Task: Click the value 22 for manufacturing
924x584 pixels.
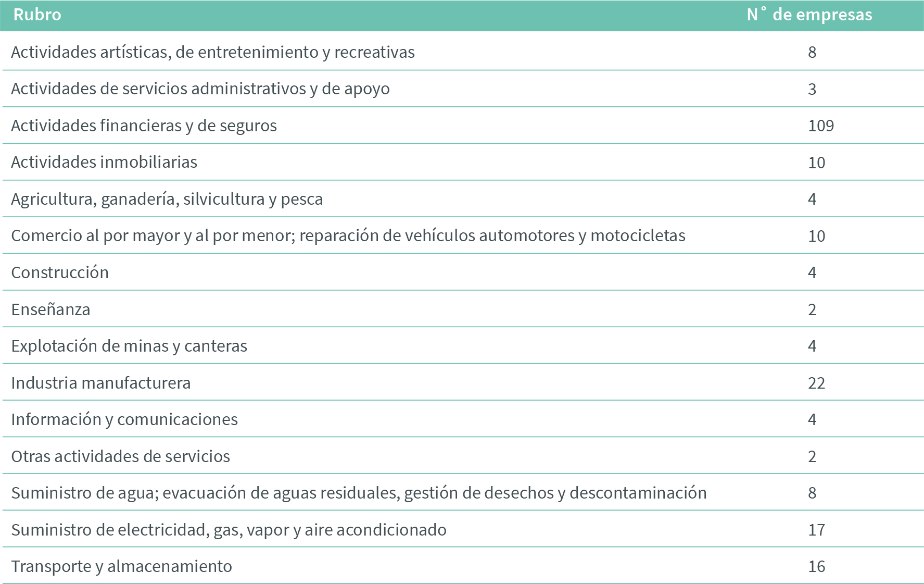Action: coord(816,383)
